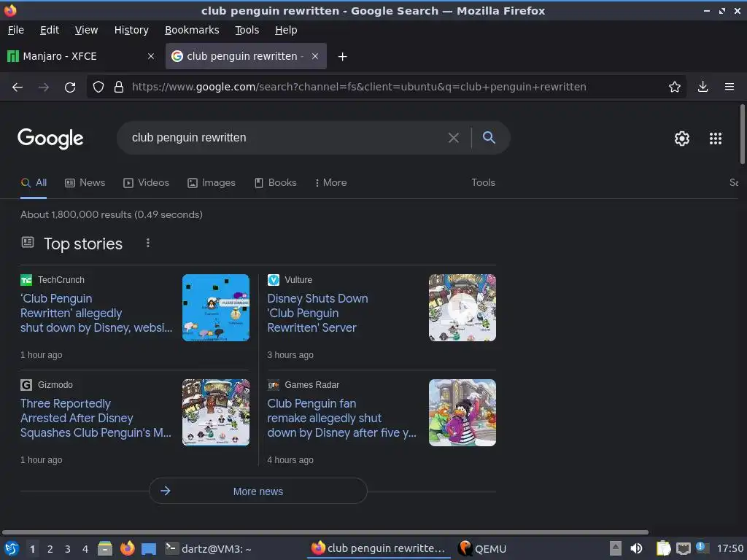
Task: Click the TechCrunch story thumbnail
Action: tap(216, 308)
